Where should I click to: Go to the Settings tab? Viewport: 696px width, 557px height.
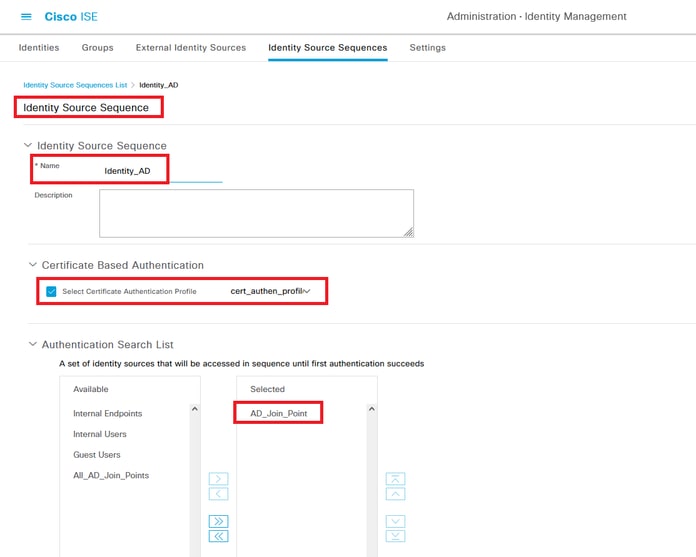[x=427, y=47]
